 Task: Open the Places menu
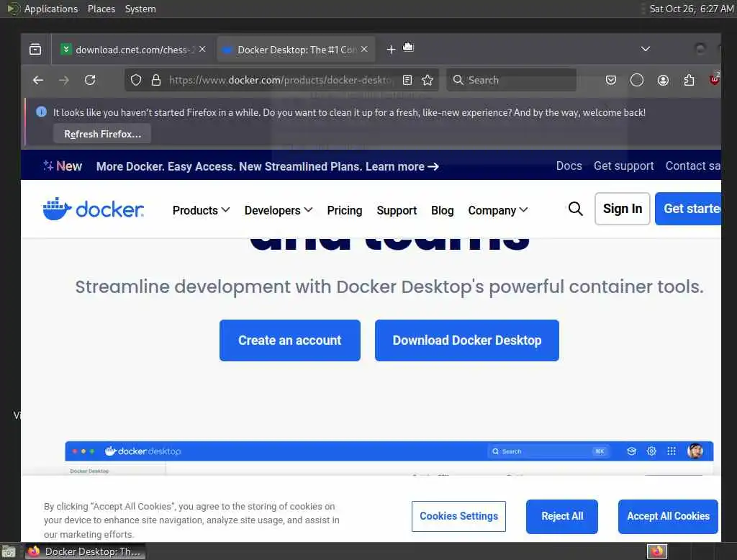click(x=101, y=9)
